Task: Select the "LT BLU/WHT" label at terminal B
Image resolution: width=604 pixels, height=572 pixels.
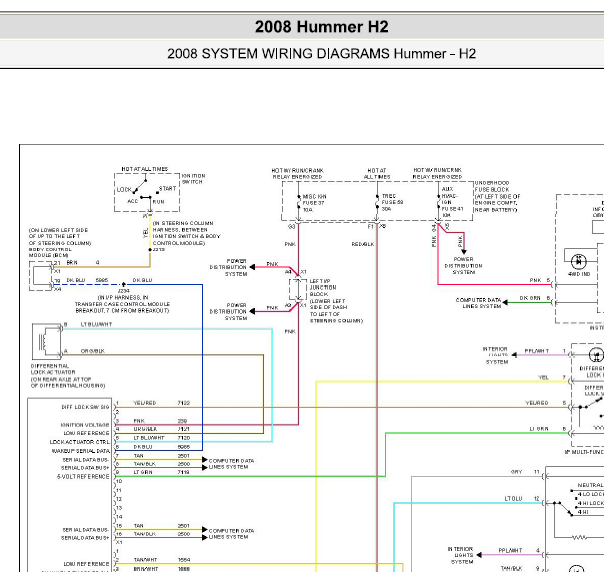Action: tap(96, 324)
